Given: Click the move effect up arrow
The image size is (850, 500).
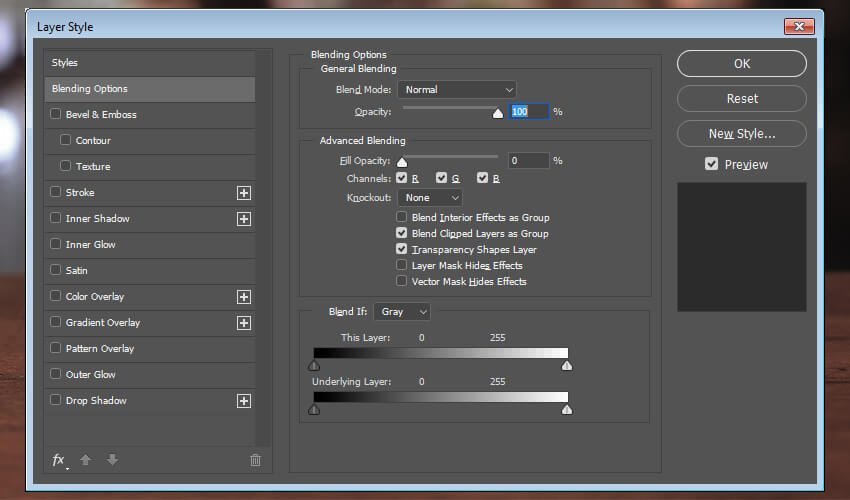Looking at the screenshot, I should (x=86, y=460).
